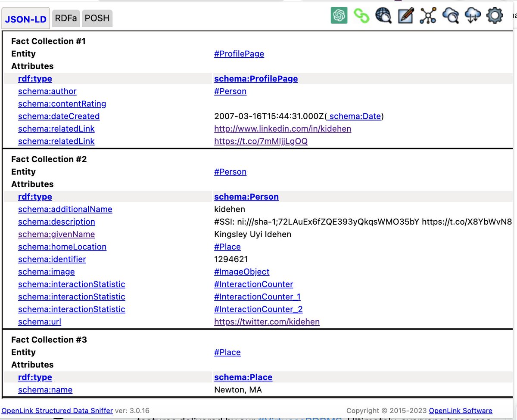The image size is (517, 420).
Task: Open settings via the gear icon
Action: click(495, 15)
